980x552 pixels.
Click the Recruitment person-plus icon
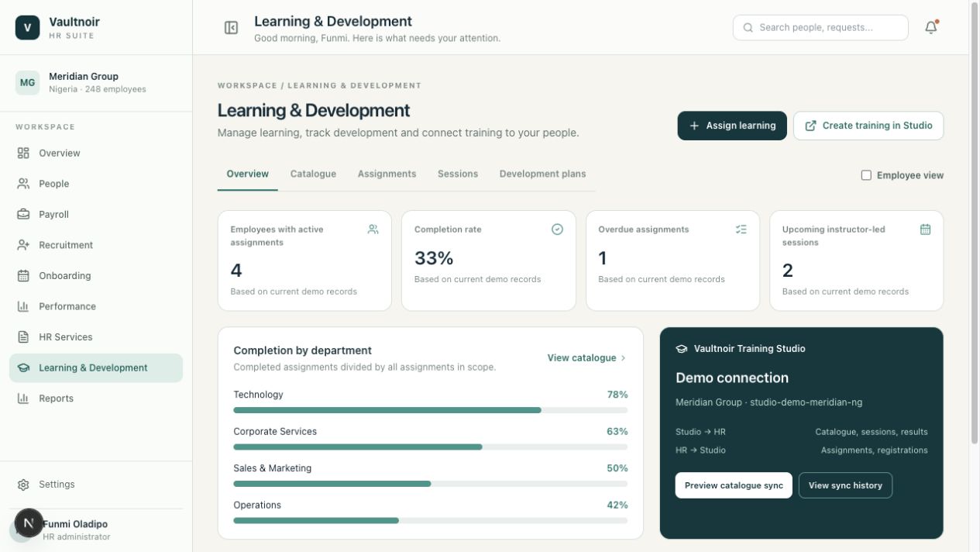click(23, 245)
